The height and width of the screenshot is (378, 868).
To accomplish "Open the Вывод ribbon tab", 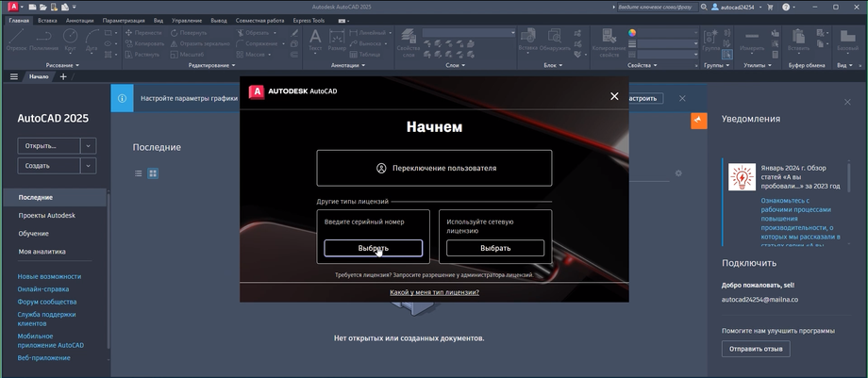I will click(x=219, y=21).
